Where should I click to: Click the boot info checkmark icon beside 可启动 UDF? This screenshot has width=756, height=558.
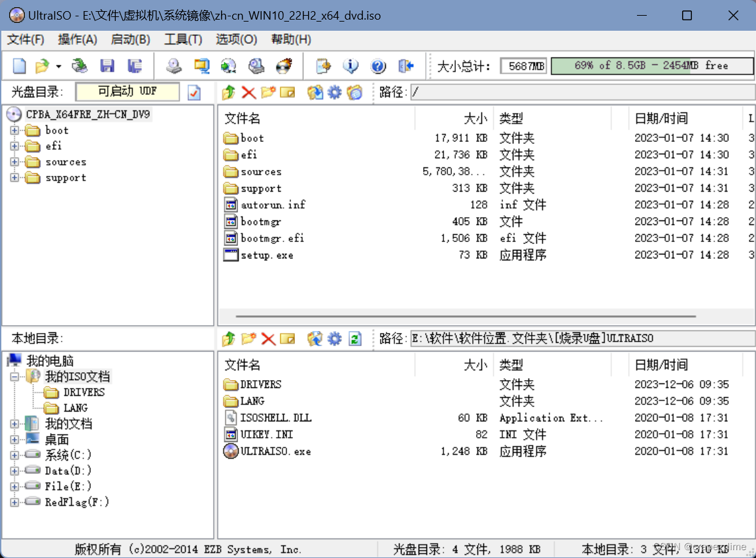point(194,92)
